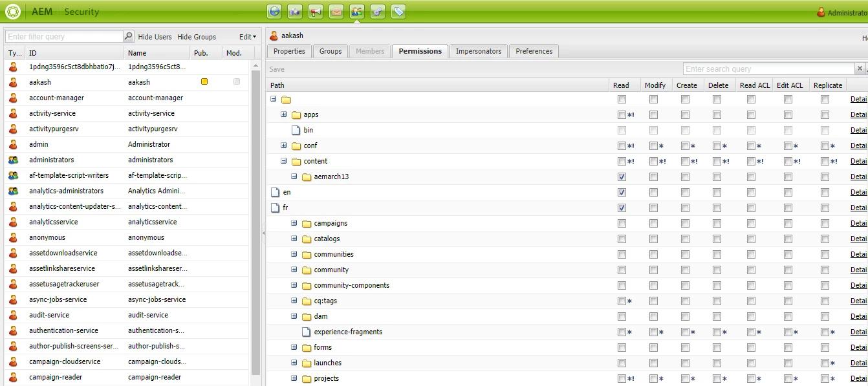Check Create for content

point(685,161)
